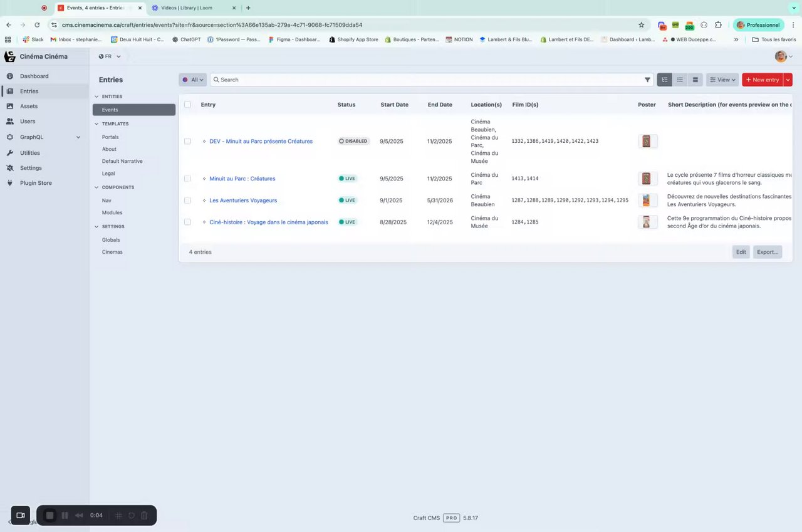Open the search filter funnel icon

click(648, 80)
